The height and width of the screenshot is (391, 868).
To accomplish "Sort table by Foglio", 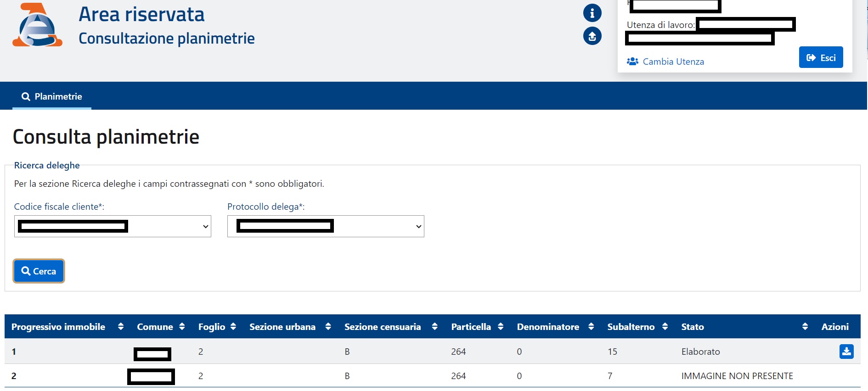I will 233,327.
